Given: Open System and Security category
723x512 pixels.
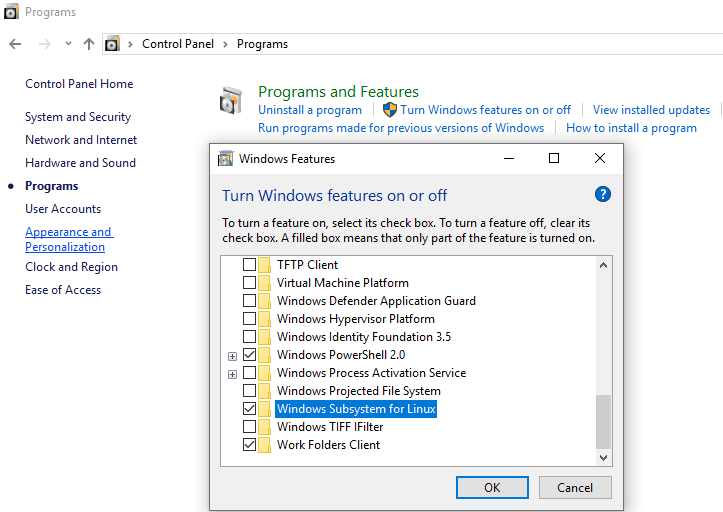Looking at the screenshot, I should (x=78, y=117).
